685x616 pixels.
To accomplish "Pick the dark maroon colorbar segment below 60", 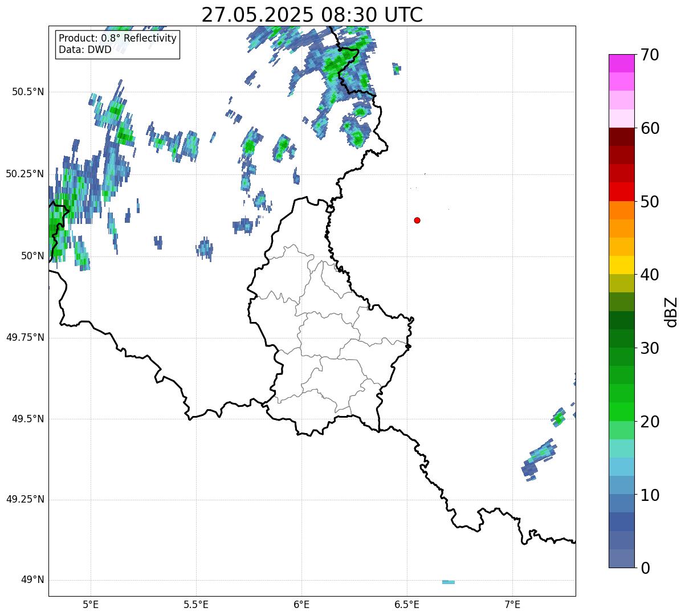I will pos(621,137).
